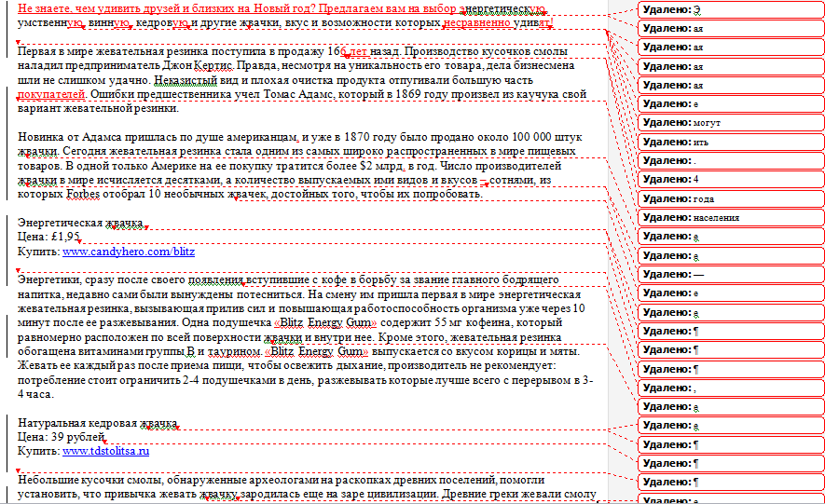Viewport: 825px width, 504px height.
Task: Click the year '1870' in the text
Action: pyautogui.click(x=357, y=137)
